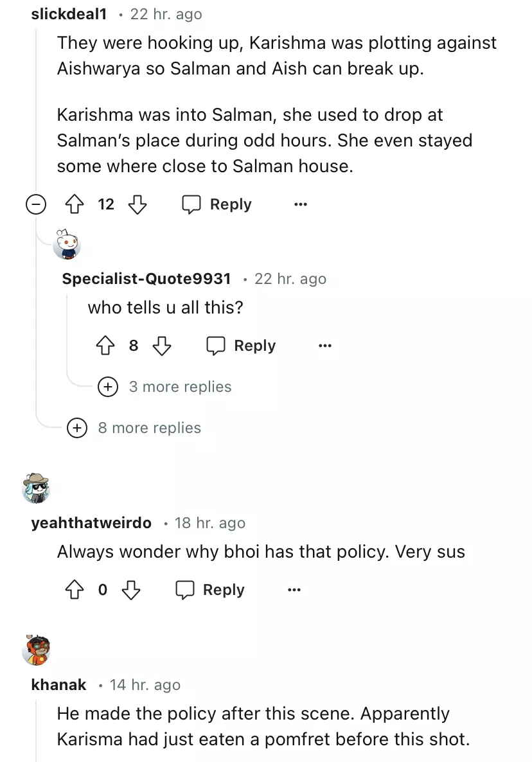Reply to yeahthatweirdo's comment
Viewport: 532px width, 762px height.
pos(210,590)
